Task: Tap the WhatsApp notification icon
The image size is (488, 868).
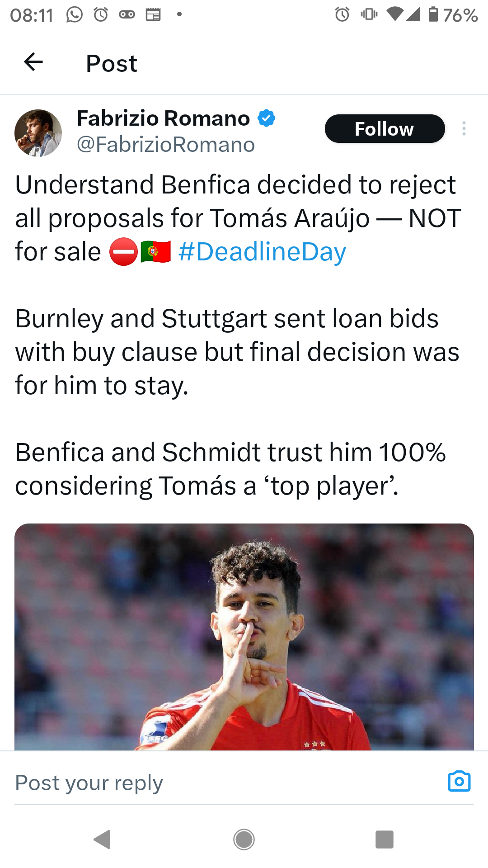Action: (x=75, y=14)
